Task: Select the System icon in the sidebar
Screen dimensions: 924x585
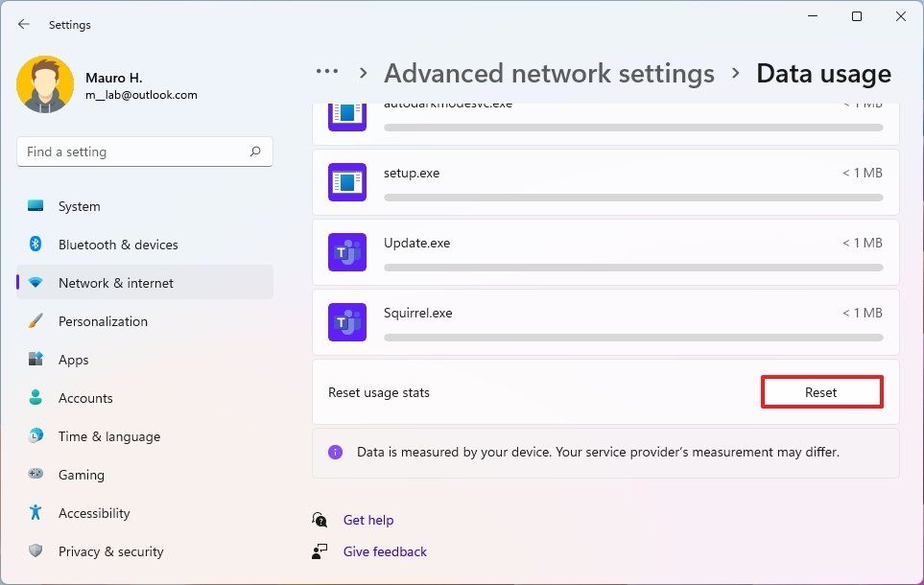Action: click(36, 206)
